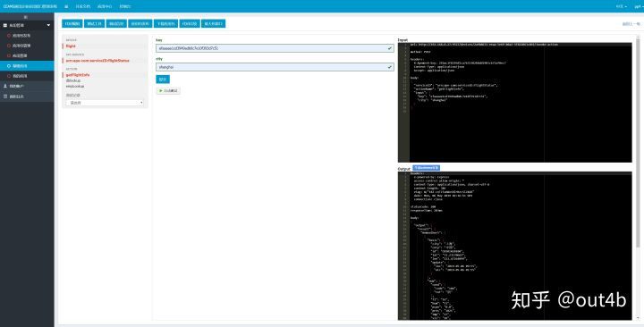Choose the dblookup action
644x327 pixels.
[73, 80]
